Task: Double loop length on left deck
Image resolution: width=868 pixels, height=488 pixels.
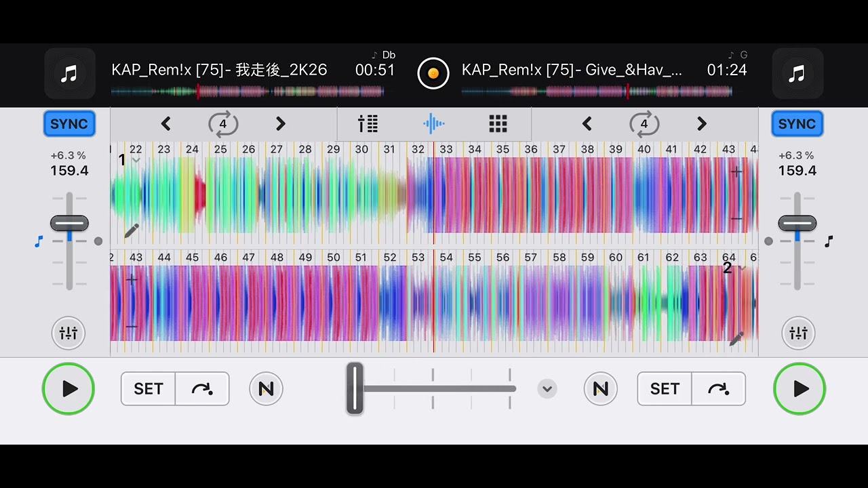Action: (x=280, y=123)
